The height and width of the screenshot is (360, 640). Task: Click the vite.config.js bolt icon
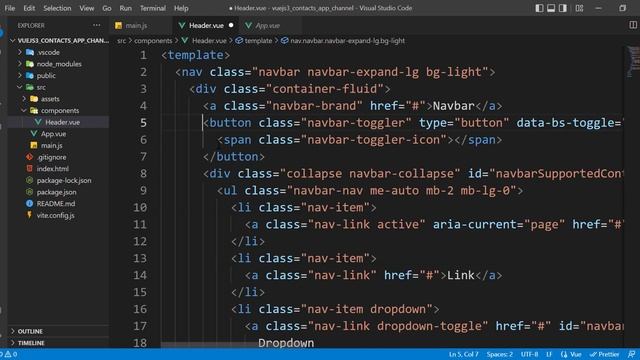point(29,215)
